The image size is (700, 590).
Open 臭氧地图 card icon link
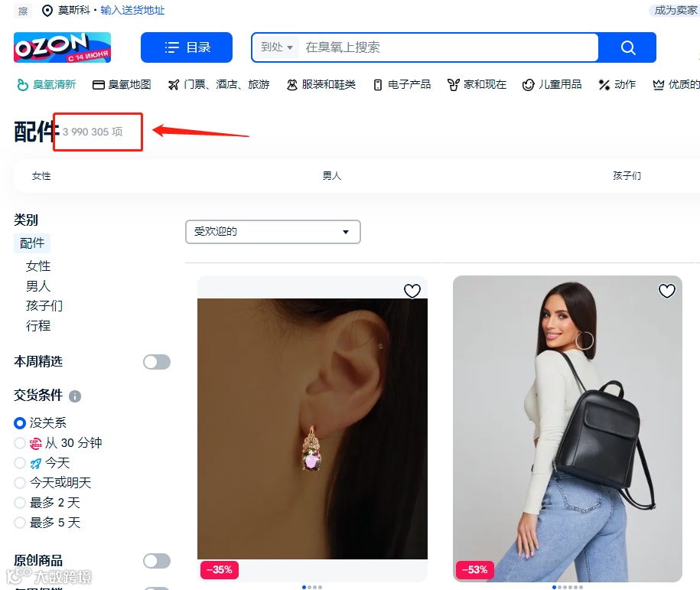[122, 84]
